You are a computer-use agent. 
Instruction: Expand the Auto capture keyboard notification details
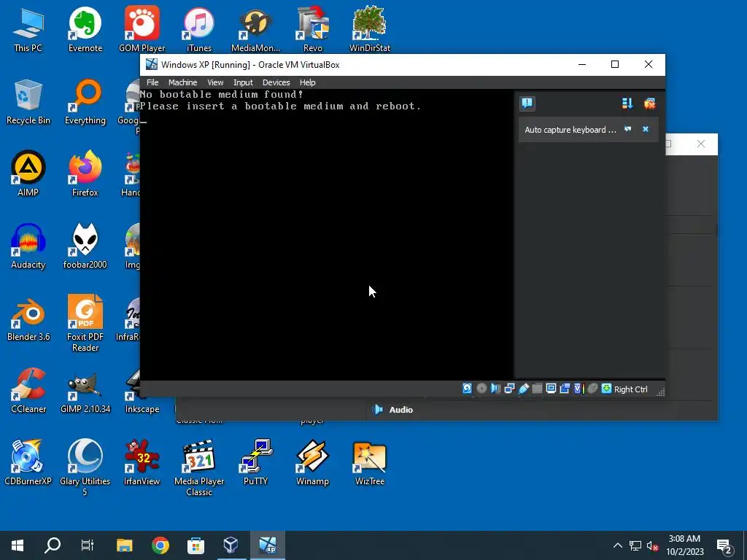[628, 129]
